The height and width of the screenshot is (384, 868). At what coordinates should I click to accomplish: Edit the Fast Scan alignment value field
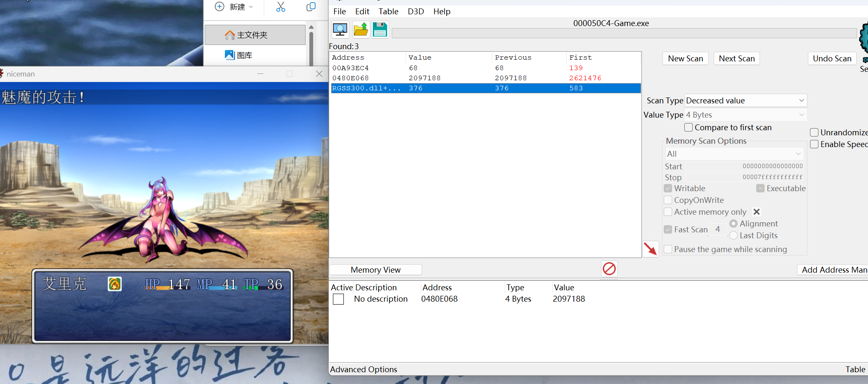(718, 229)
